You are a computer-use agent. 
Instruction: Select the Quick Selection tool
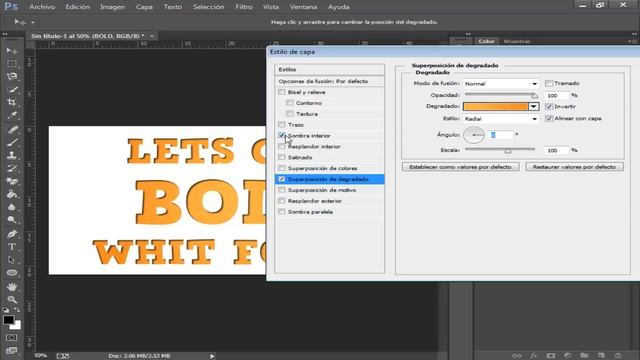pos(11,89)
